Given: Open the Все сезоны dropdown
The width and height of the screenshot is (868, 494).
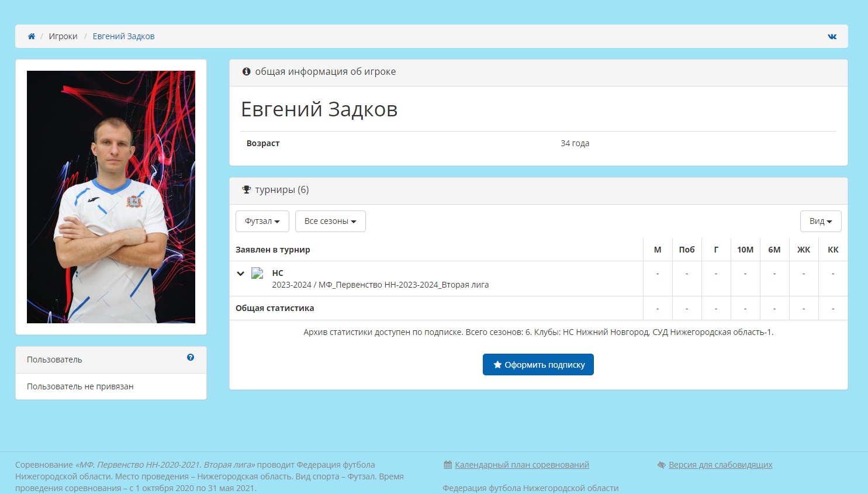Looking at the screenshot, I should point(330,221).
